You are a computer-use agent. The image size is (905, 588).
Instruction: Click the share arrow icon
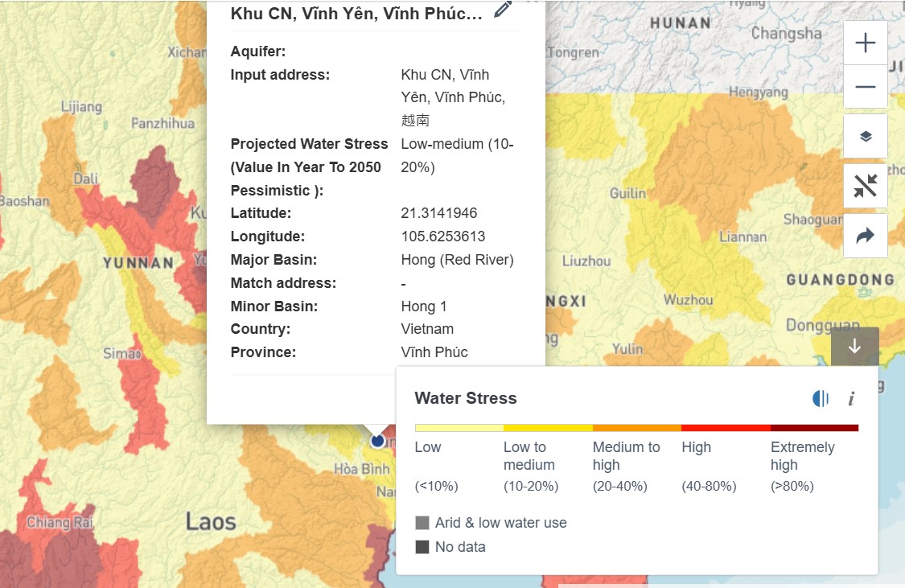point(865,236)
